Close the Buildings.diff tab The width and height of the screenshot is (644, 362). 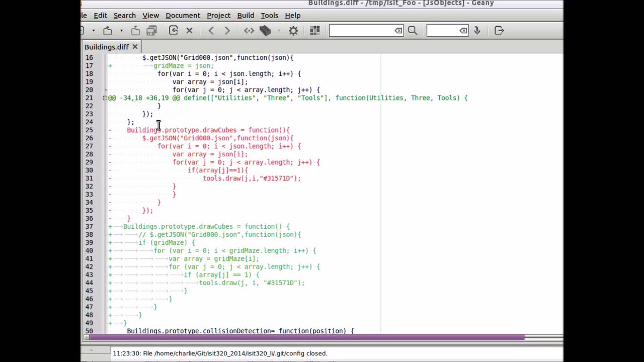(x=135, y=47)
